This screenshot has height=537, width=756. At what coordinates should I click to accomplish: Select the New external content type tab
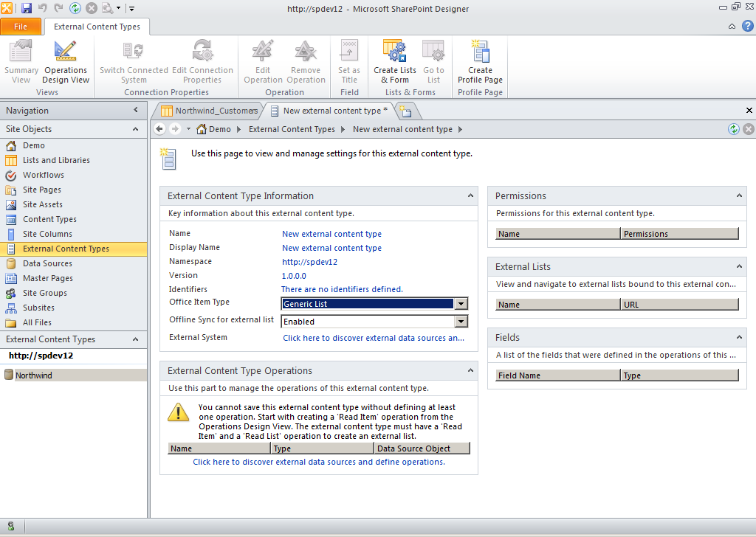coord(330,111)
